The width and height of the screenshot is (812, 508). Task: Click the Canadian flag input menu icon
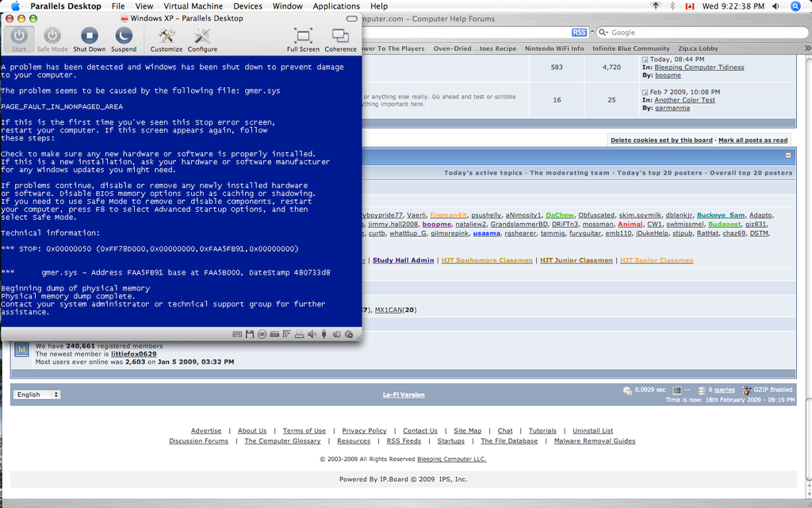click(689, 6)
